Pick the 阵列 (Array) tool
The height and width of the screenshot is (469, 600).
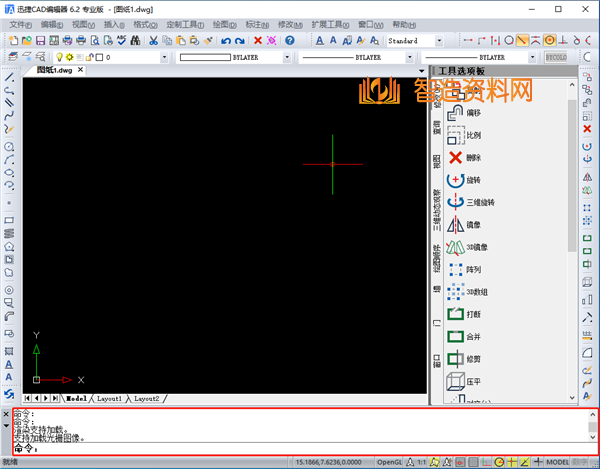point(473,270)
